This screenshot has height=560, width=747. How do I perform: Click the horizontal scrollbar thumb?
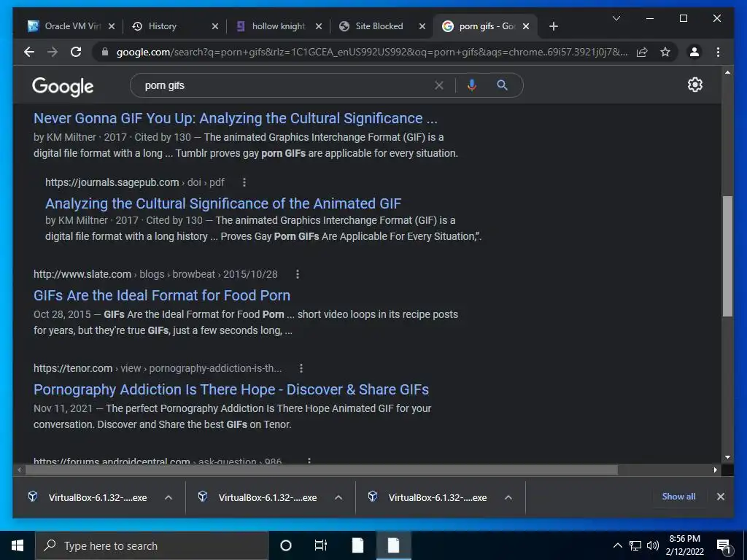tap(322, 470)
